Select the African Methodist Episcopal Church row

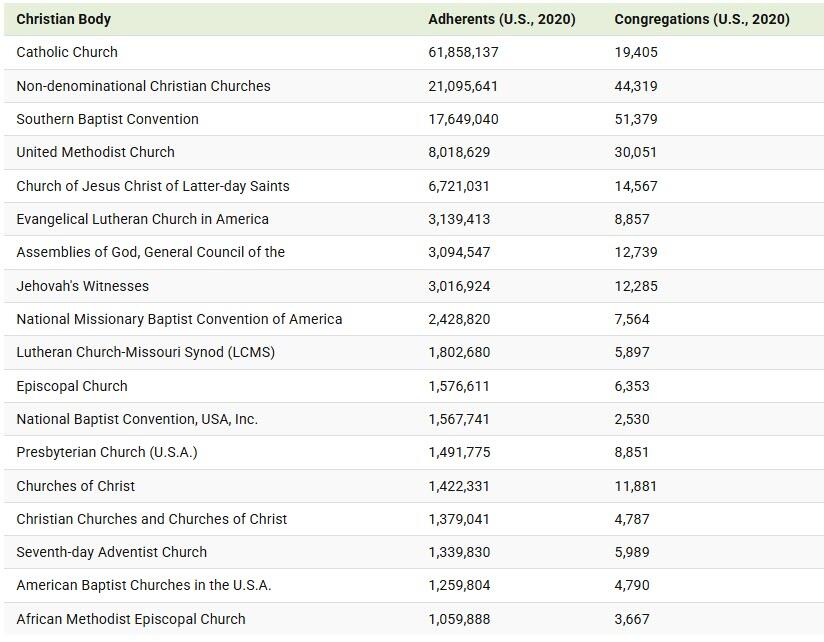(x=130, y=619)
